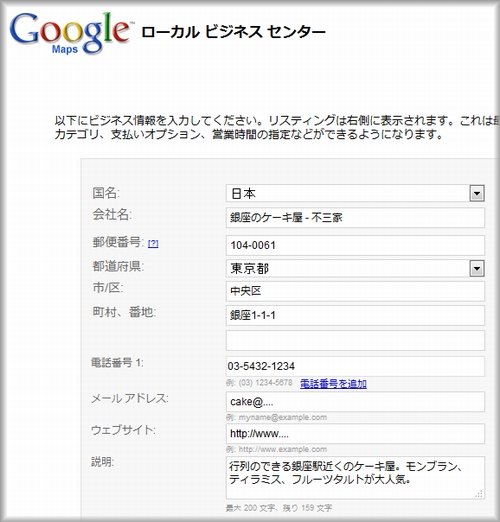Click the empty second address line field
Image resolution: width=500 pixels, height=522 pixels.
coord(355,340)
